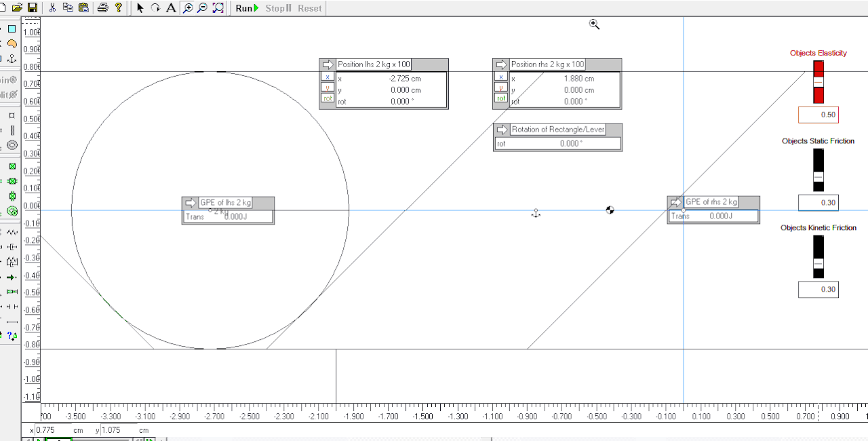
Task: Select the arrow pointer tool
Action: 140,8
